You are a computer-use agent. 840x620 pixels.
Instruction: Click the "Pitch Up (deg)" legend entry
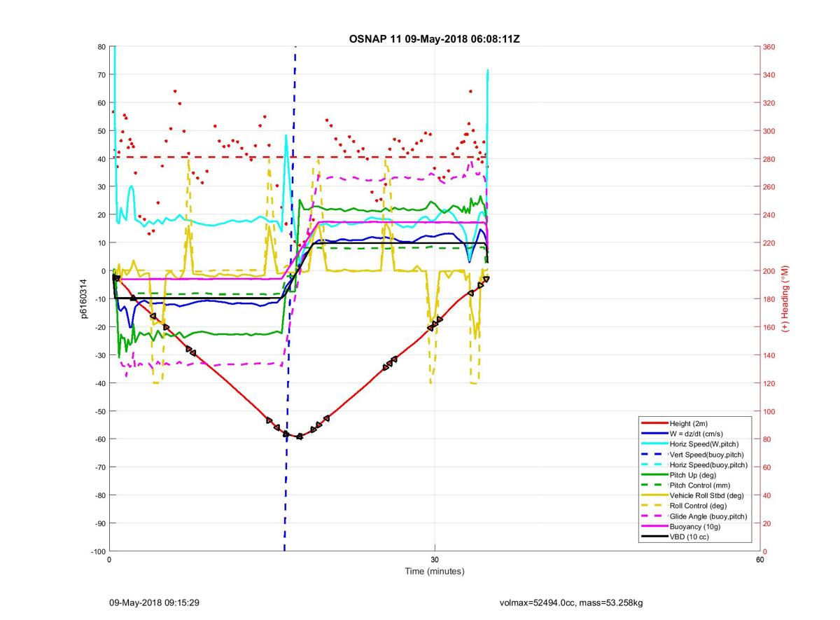(694, 475)
